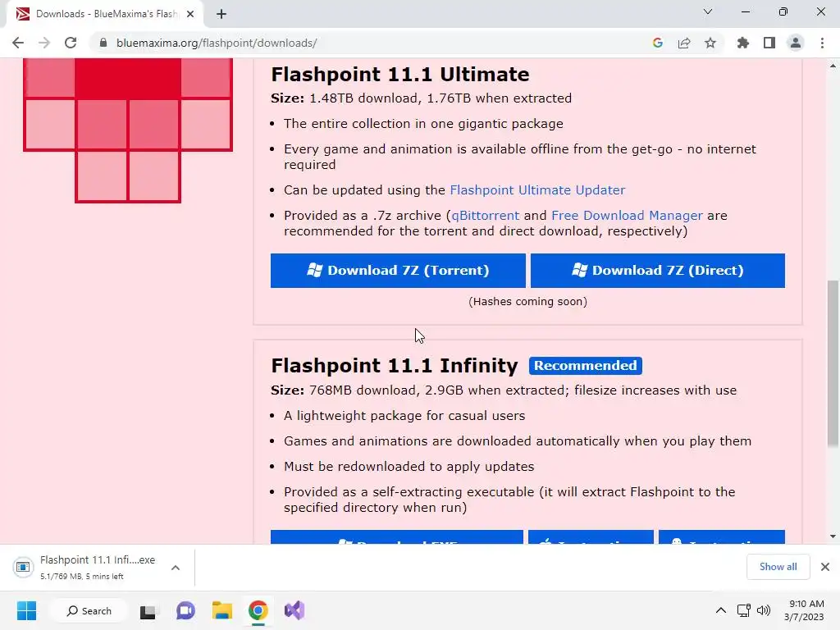Click the address bar URL field

pyautogui.click(x=370, y=43)
